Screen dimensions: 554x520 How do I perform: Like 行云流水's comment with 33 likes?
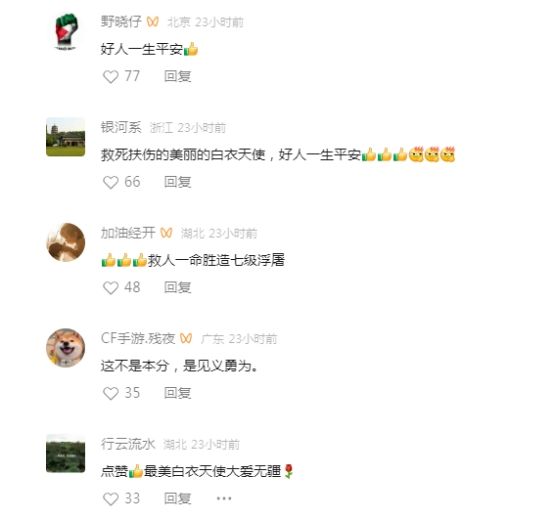(x=111, y=499)
